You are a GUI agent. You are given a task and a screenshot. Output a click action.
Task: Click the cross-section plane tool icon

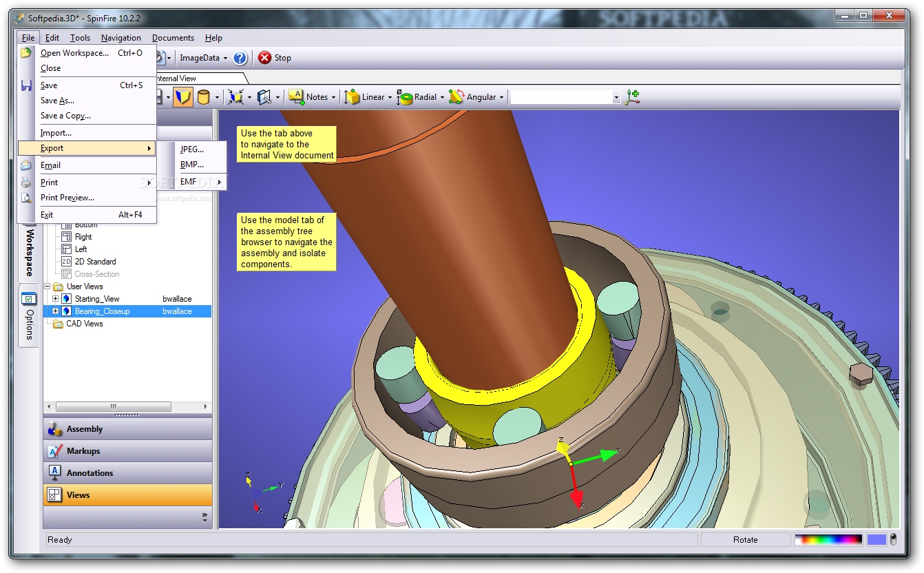click(265, 97)
